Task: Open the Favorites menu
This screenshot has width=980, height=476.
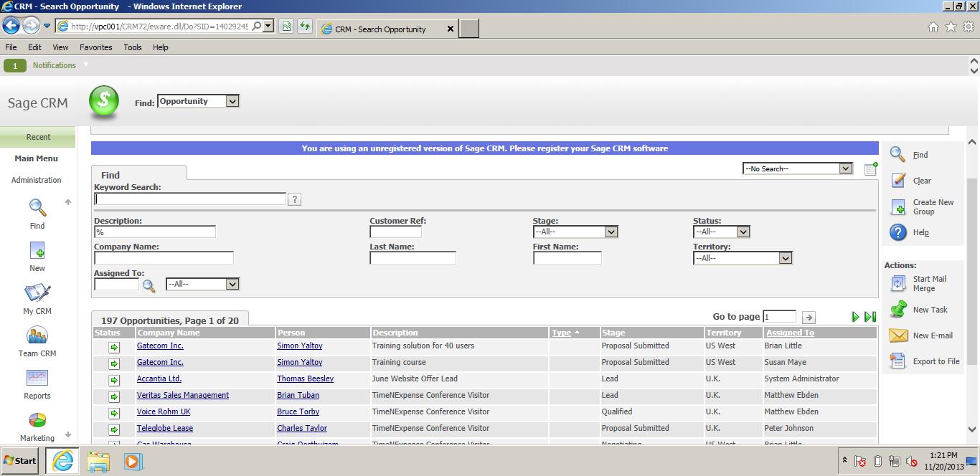Action: [x=95, y=47]
